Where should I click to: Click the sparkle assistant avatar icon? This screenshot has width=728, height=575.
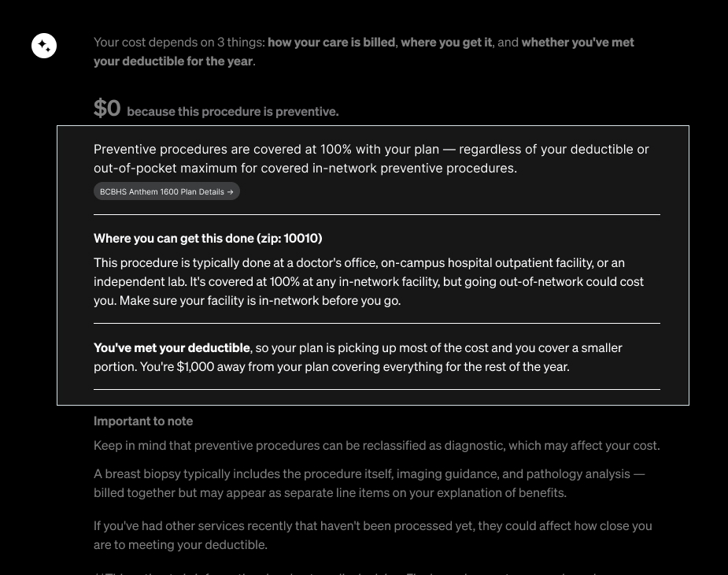coord(44,46)
